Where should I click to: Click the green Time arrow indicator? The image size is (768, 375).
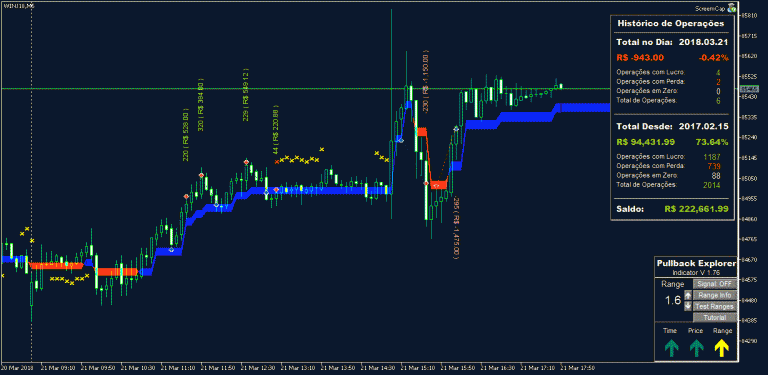coord(672,348)
